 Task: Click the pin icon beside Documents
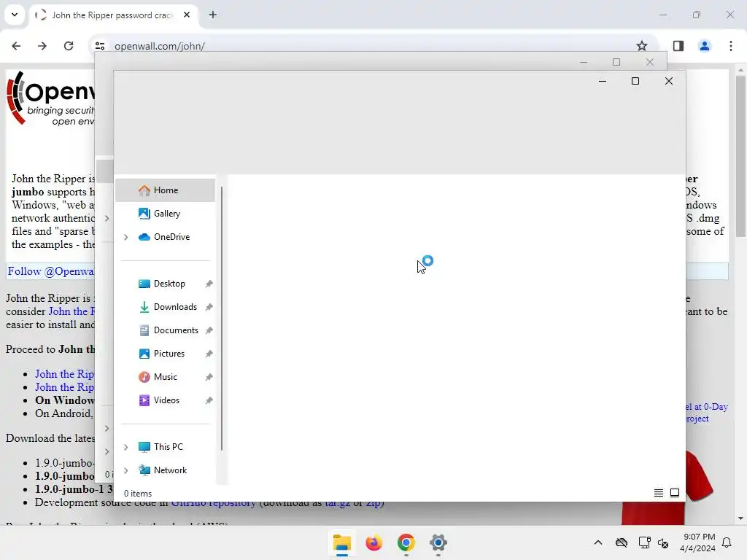pos(209,330)
